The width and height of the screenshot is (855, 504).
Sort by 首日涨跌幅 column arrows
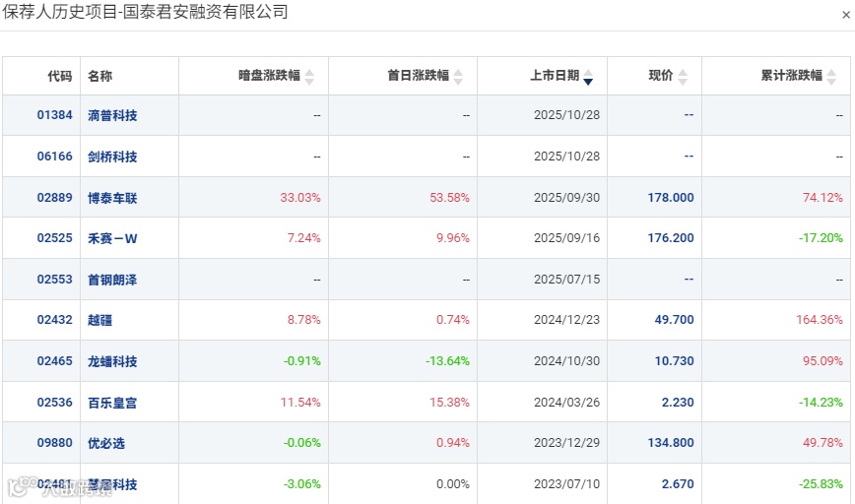point(459,77)
